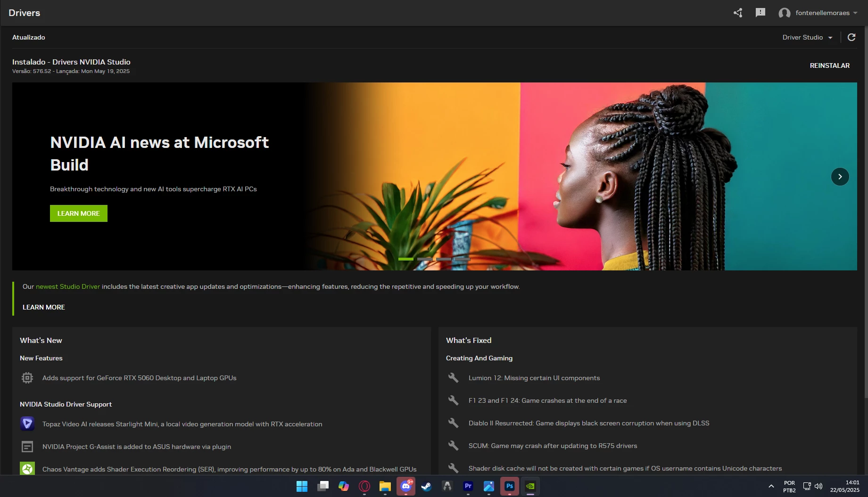868x497 pixels.
Task: Click the wrench icon beside Shader disk cache
Action: [453, 468]
